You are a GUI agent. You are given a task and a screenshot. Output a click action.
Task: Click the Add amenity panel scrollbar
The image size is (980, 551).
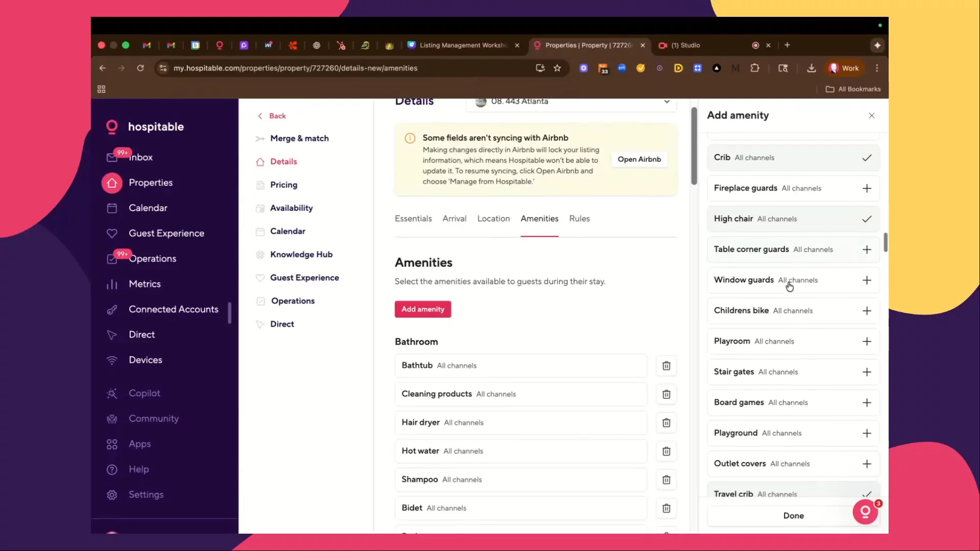tap(886, 243)
